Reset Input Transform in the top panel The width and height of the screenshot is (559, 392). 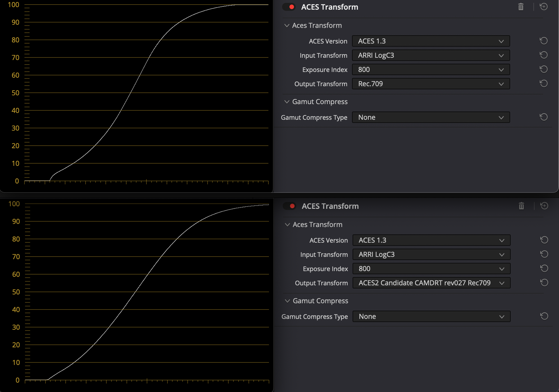(544, 55)
